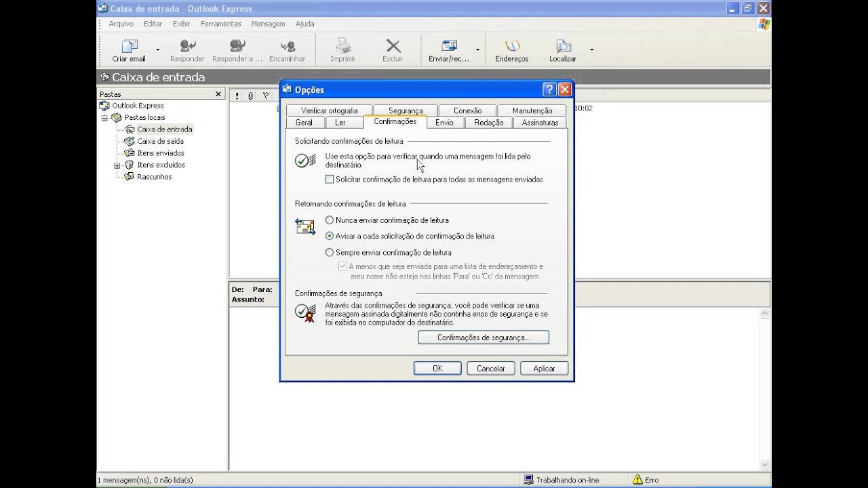Click the Aplicar button
This screenshot has width=868, height=488.
pos(544,369)
